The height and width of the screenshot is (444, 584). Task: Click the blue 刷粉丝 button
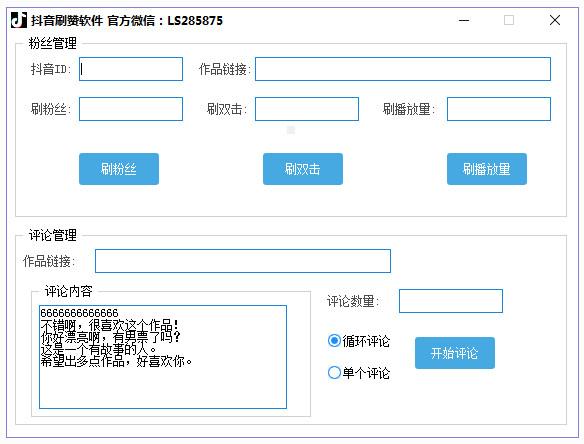point(119,169)
